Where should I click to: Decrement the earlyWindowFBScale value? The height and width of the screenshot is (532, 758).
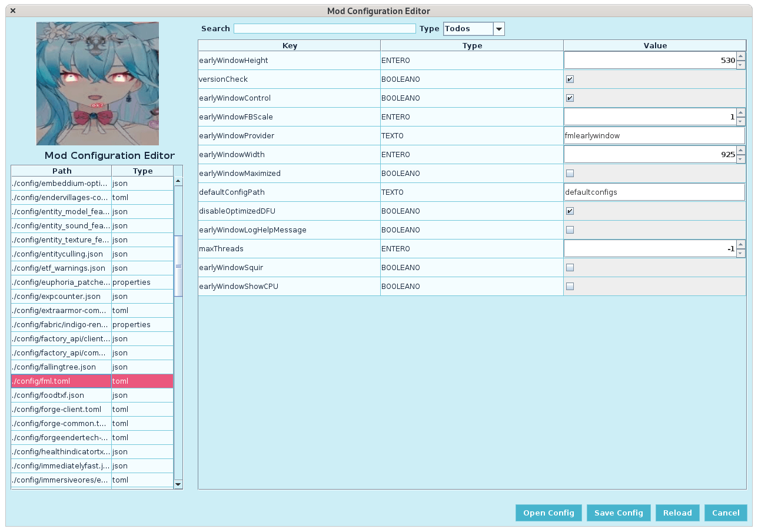(741, 121)
